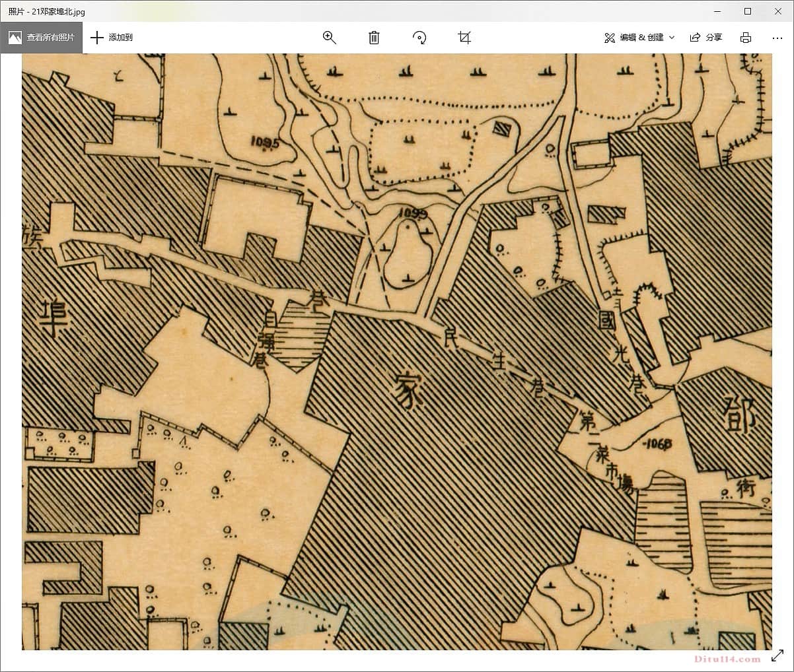
Task: Delete the photo with the trash icon
Action: coord(374,38)
